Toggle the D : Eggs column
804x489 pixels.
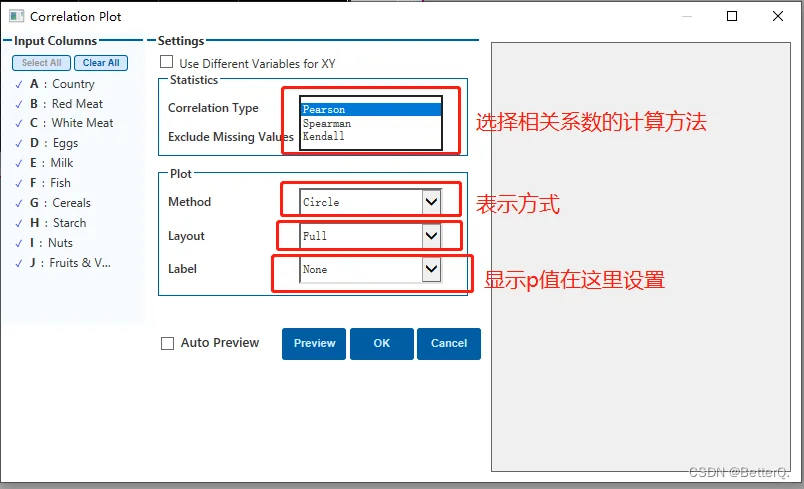pyautogui.click(x=19, y=144)
